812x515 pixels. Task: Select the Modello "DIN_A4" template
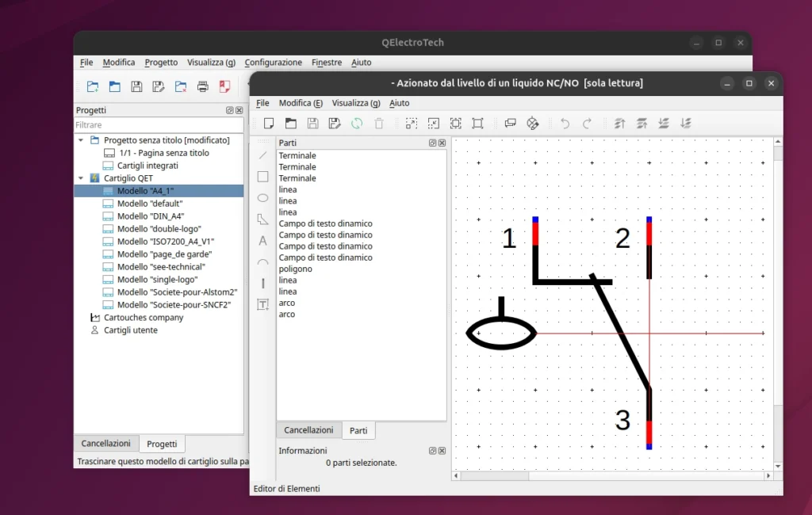pyautogui.click(x=150, y=216)
